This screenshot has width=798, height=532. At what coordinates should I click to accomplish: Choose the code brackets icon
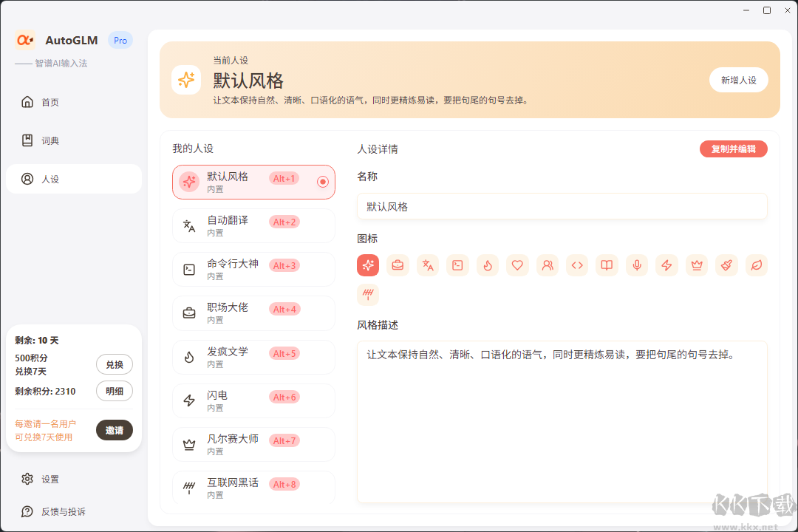[x=577, y=265]
